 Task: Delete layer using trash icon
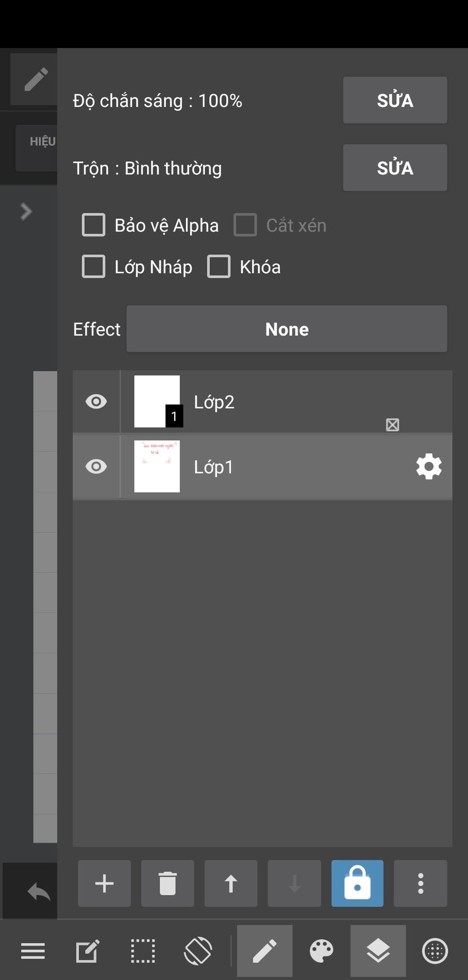168,883
